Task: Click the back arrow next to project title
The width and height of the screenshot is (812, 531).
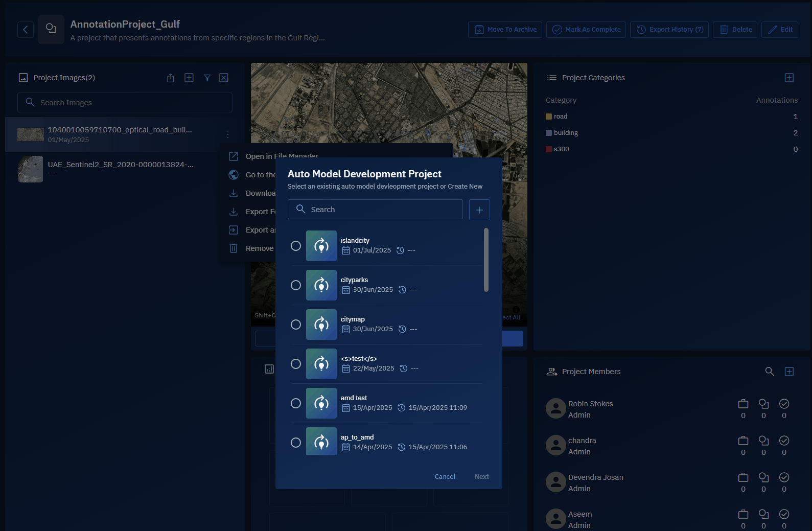Action: pos(26,30)
